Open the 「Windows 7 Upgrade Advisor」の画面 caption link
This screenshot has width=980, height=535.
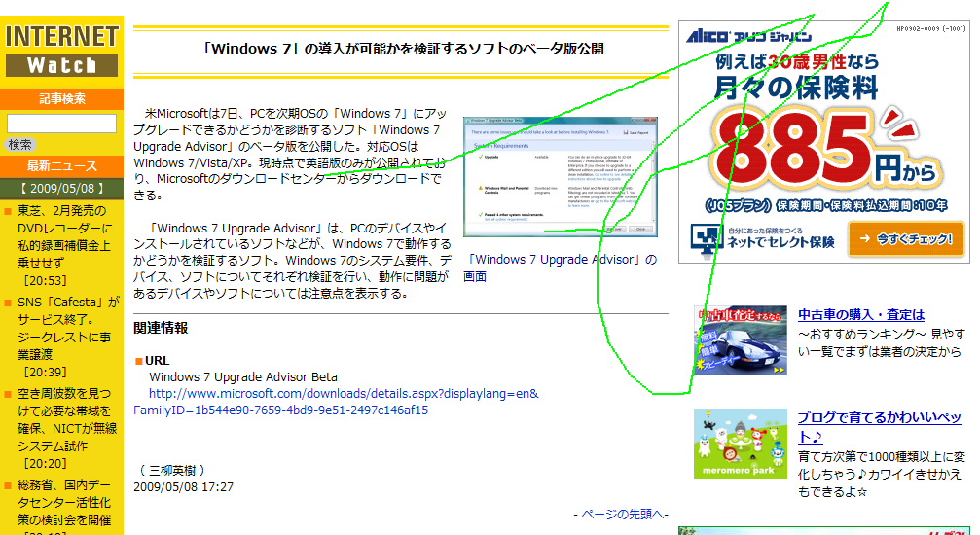[x=560, y=267]
